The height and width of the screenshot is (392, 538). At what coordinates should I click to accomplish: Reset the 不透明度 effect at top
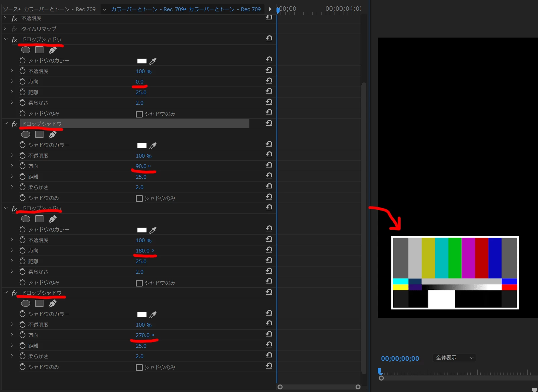(269, 17)
